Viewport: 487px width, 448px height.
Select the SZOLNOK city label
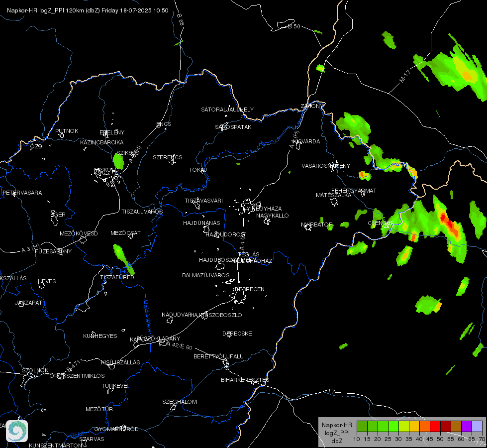click(x=35, y=370)
